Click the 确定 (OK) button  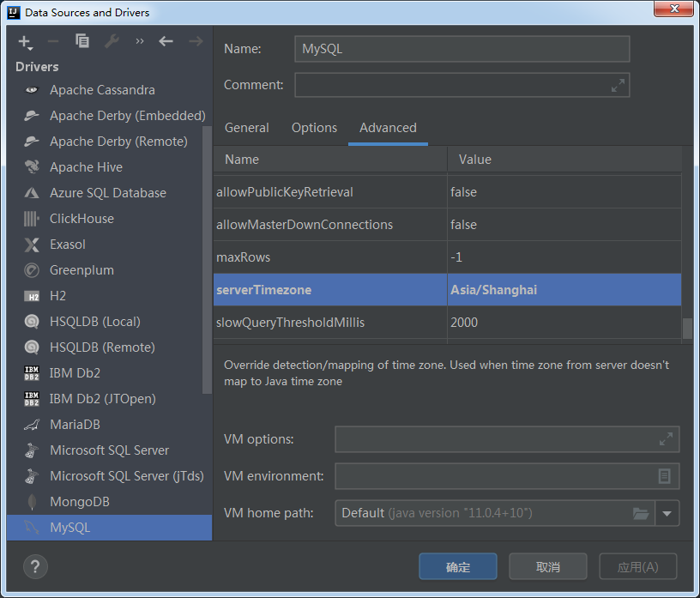coord(457,567)
